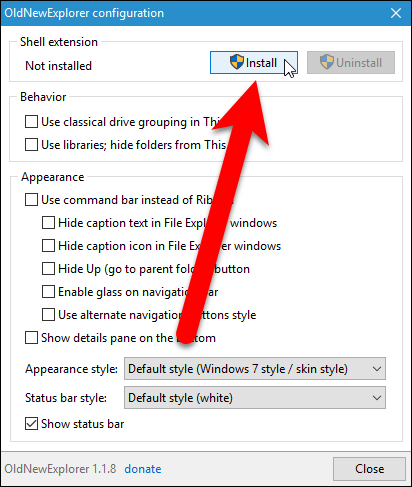Click the Install shell extension button
Image resolution: width=412 pixels, height=487 pixels.
tap(254, 63)
